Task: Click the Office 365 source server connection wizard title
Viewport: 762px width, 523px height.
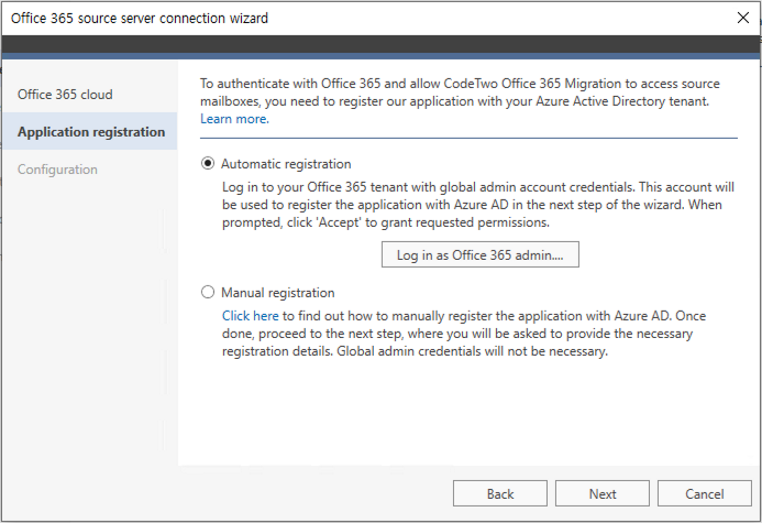Action: (139, 18)
